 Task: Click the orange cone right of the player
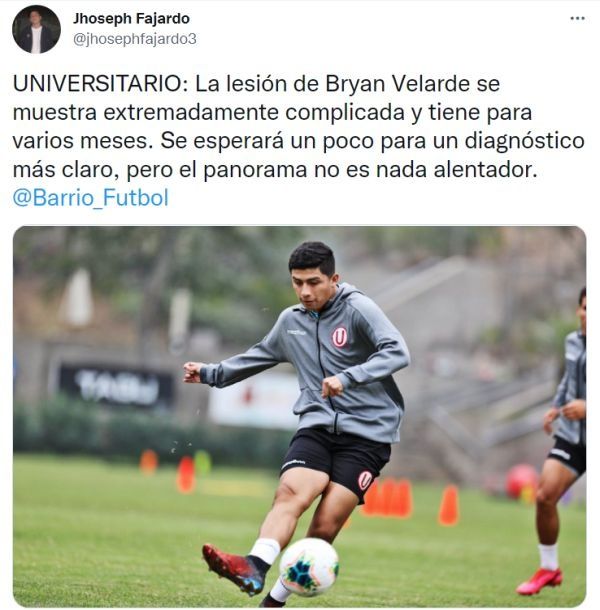(448, 505)
